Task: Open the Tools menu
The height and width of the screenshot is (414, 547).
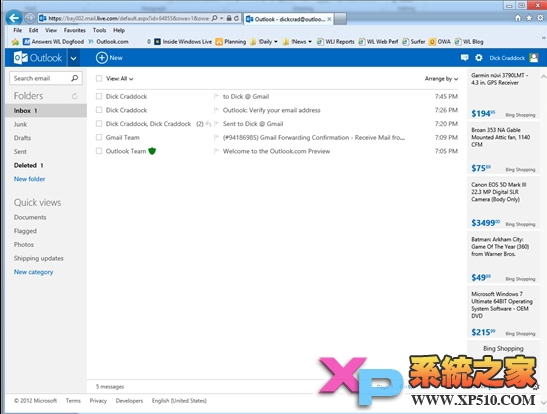Action: (99, 30)
